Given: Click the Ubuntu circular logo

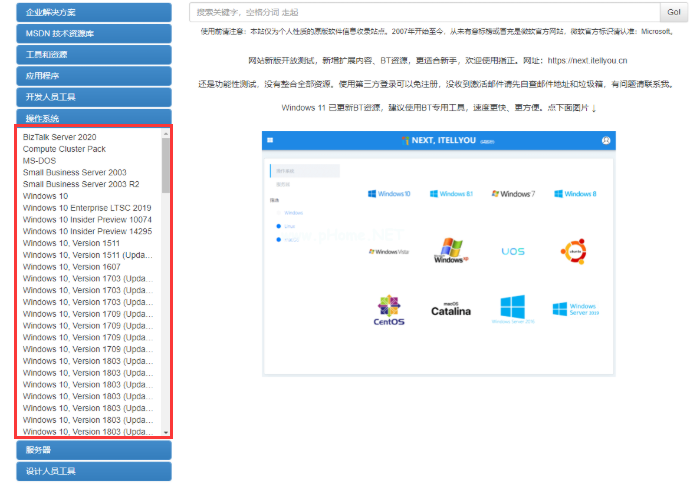Looking at the screenshot, I should pos(573,250).
